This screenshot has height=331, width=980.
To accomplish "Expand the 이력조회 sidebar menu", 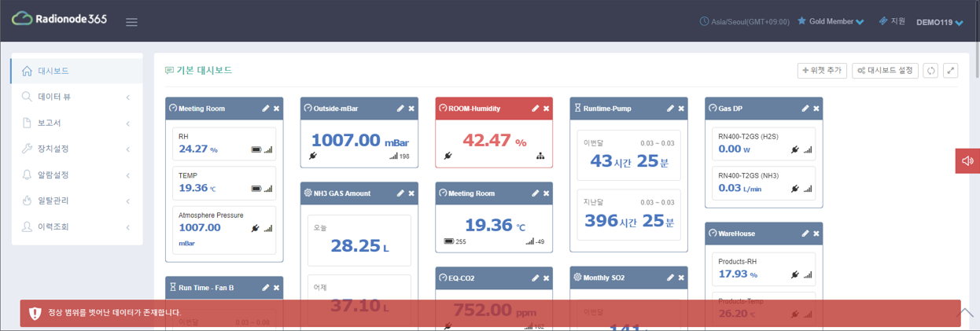I will [77, 226].
